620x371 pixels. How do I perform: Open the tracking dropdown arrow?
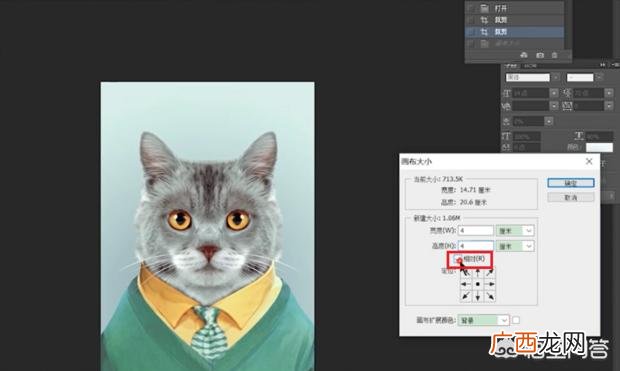[609, 106]
